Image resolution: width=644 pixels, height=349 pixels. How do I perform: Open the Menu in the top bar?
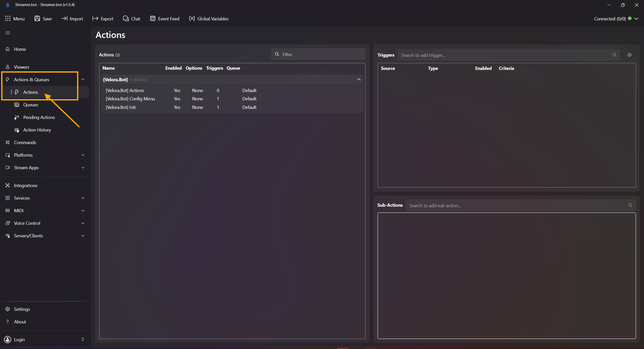pos(15,19)
